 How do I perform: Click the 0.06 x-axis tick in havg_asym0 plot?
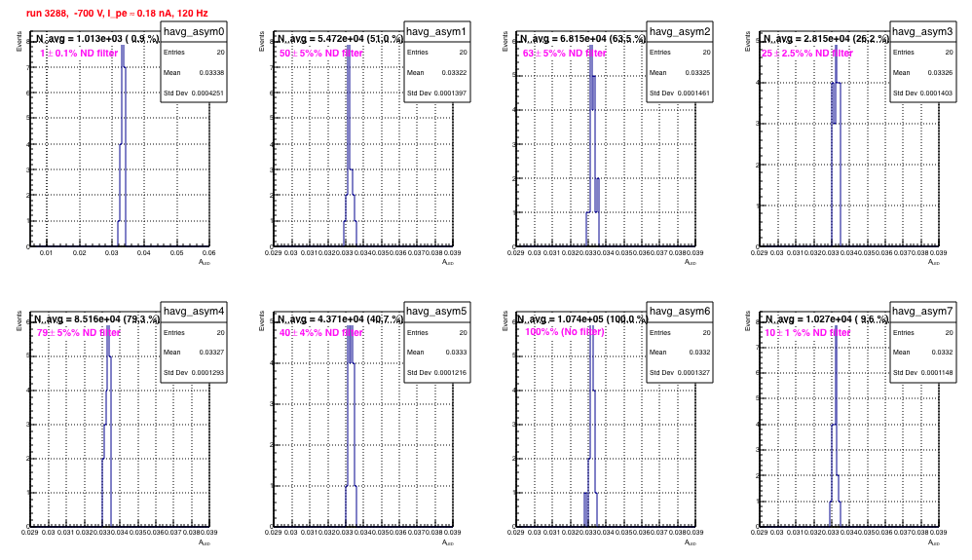click(209, 253)
